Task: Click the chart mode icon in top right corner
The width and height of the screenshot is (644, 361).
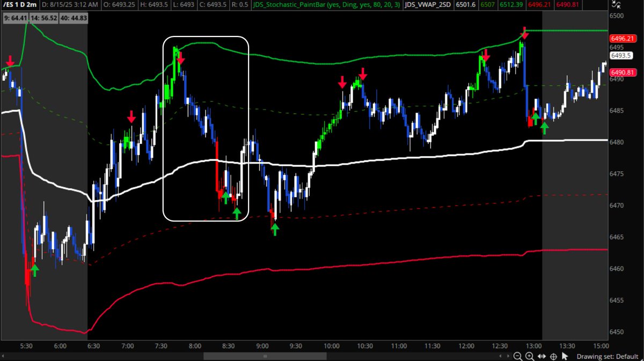Action: (615, 5)
